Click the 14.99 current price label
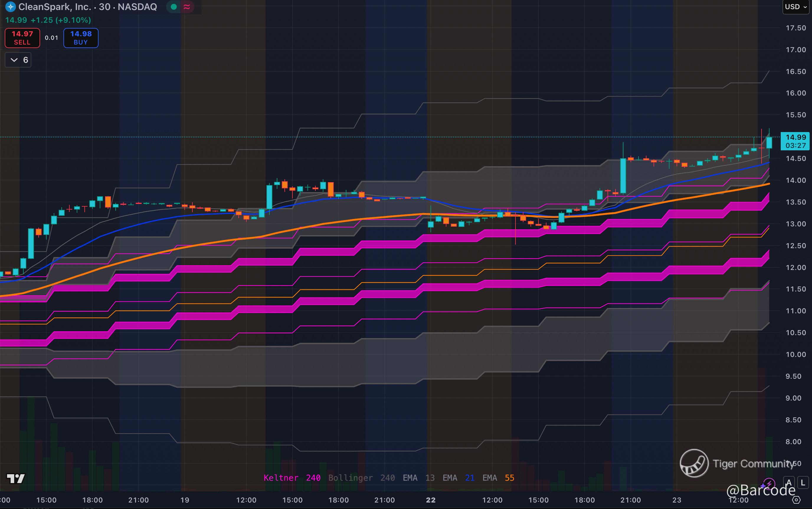Image resolution: width=812 pixels, height=509 pixels. pyautogui.click(x=795, y=137)
